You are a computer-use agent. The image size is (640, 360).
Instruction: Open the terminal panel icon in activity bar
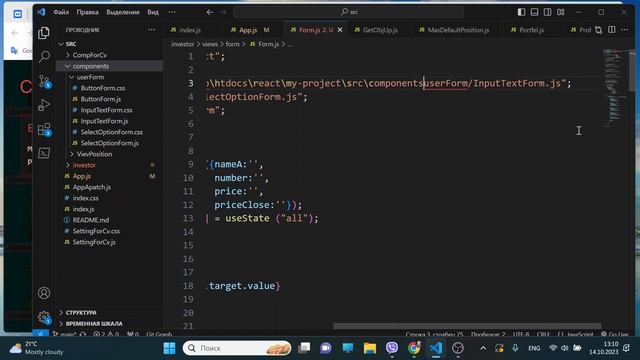[44, 153]
